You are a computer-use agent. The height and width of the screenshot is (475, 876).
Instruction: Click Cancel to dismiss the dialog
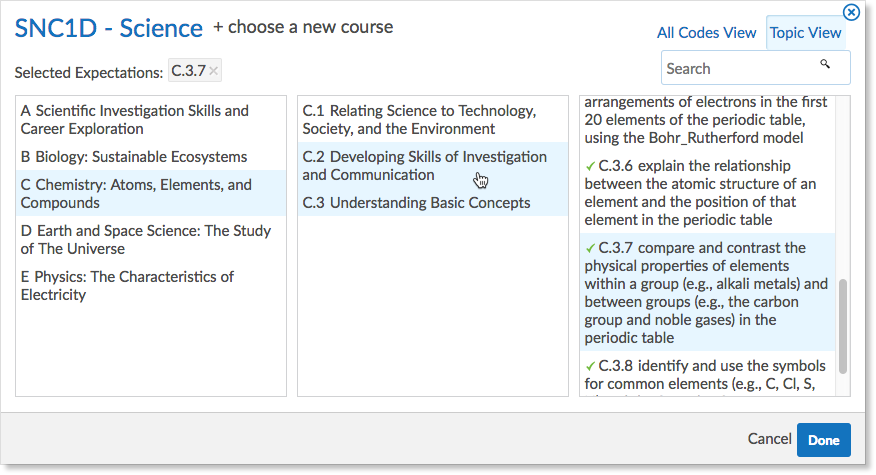pos(769,439)
